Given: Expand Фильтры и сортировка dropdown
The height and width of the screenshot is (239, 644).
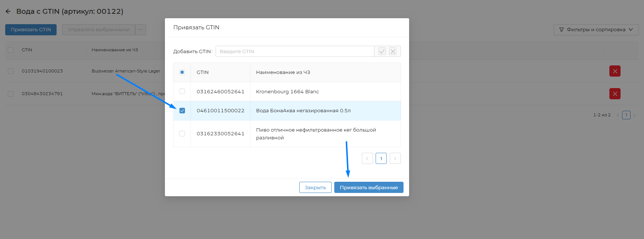Looking at the screenshot, I should click(596, 30).
